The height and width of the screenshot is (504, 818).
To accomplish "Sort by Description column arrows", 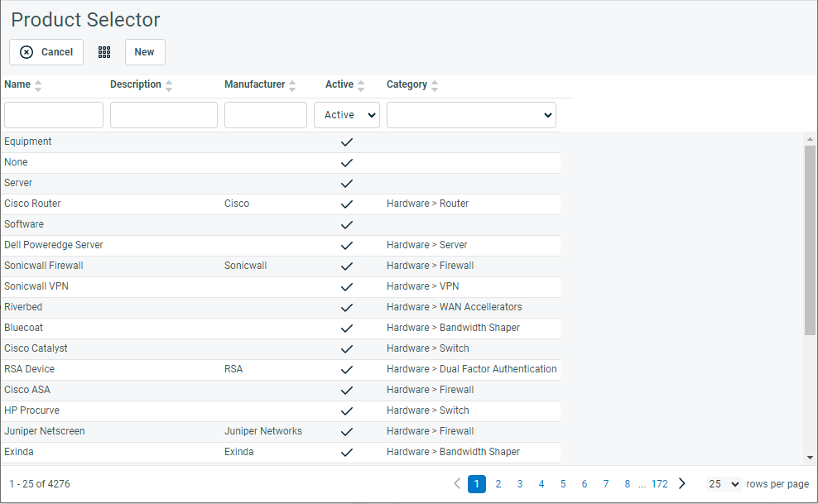I will point(169,85).
